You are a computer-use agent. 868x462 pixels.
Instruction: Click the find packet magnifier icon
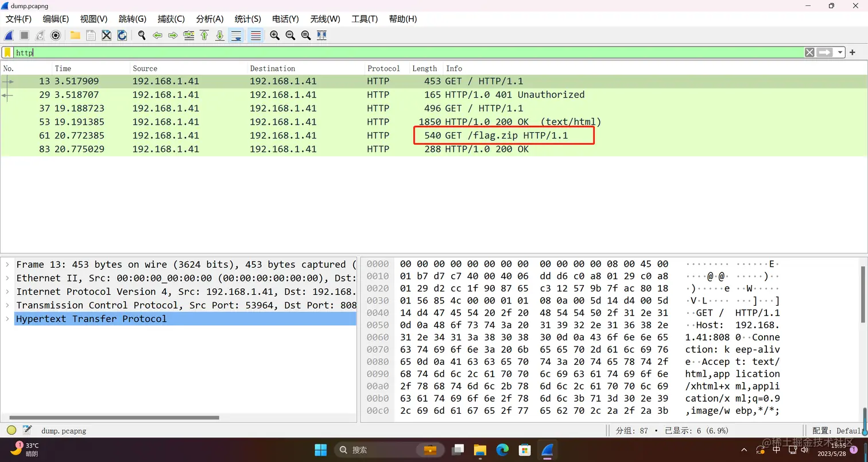pos(142,36)
